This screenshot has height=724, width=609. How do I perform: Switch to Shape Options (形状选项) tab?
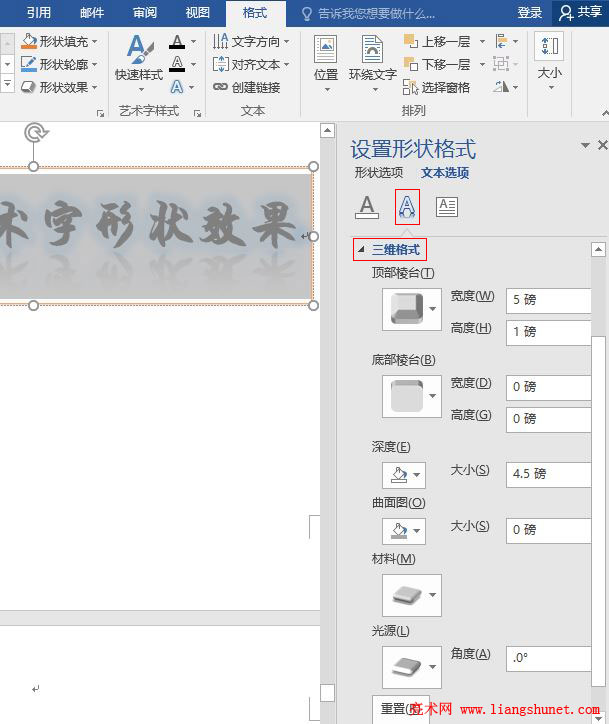coord(379,173)
